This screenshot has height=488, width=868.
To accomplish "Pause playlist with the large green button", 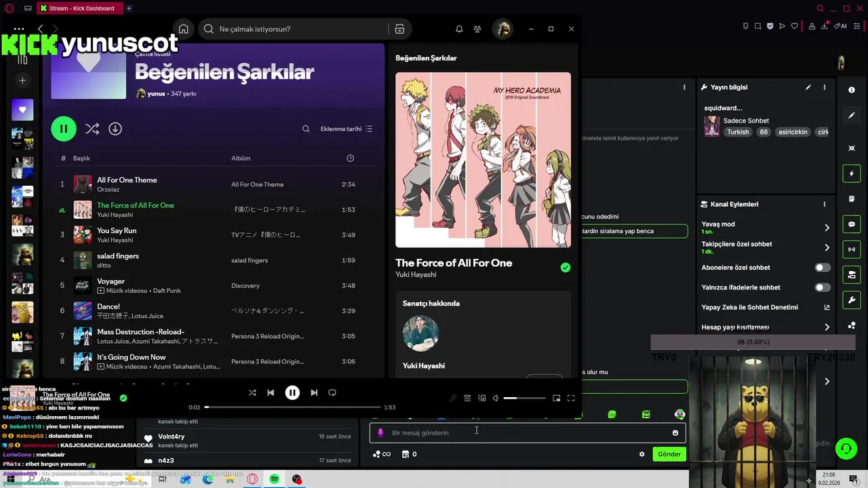I will coord(64,129).
